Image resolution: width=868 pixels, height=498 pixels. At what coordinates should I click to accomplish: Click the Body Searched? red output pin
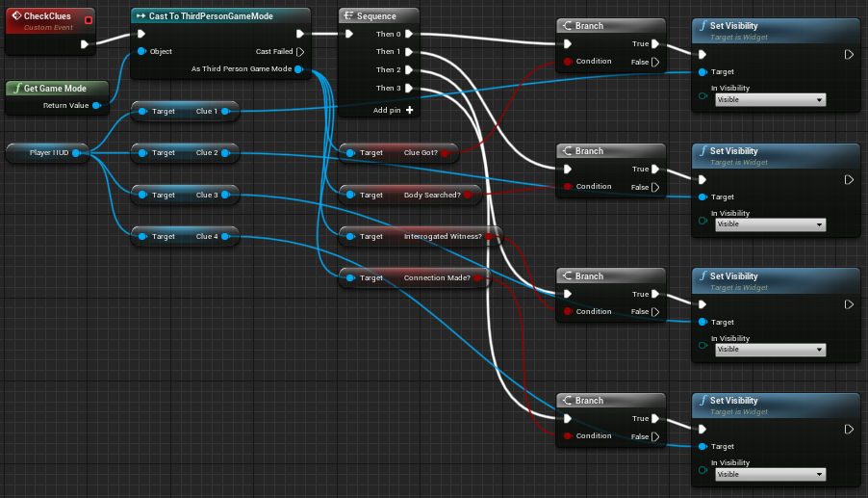coord(468,195)
